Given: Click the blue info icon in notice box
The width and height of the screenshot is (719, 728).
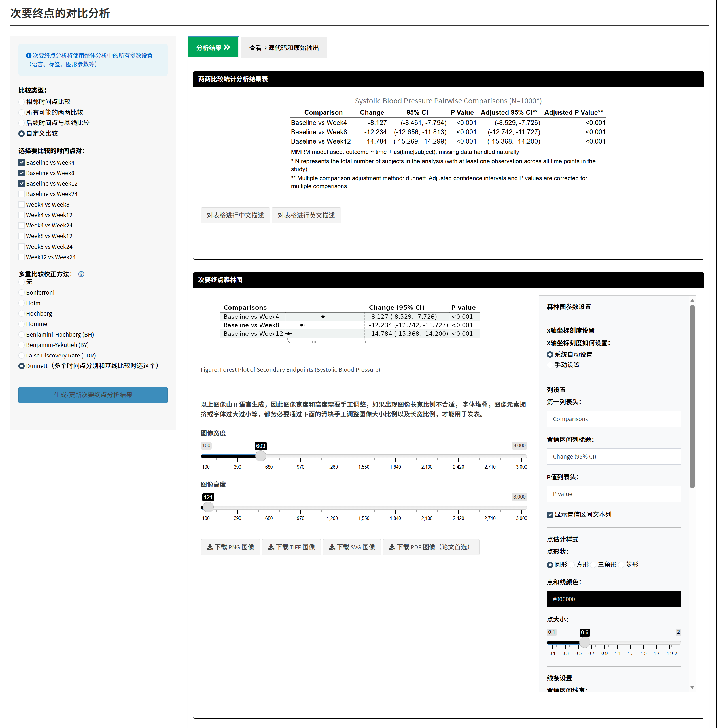Looking at the screenshot, I should point(28,56).
